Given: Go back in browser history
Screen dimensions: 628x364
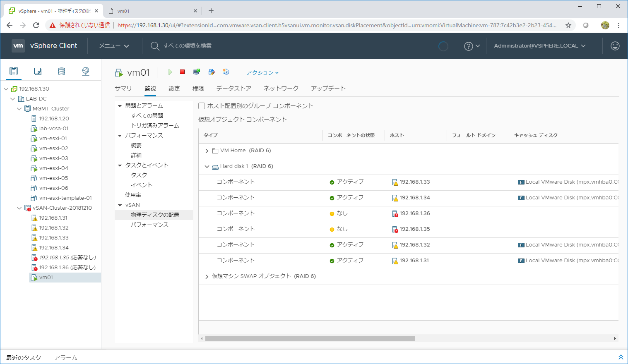Looking at the screenshot, I should coord(10,25).
